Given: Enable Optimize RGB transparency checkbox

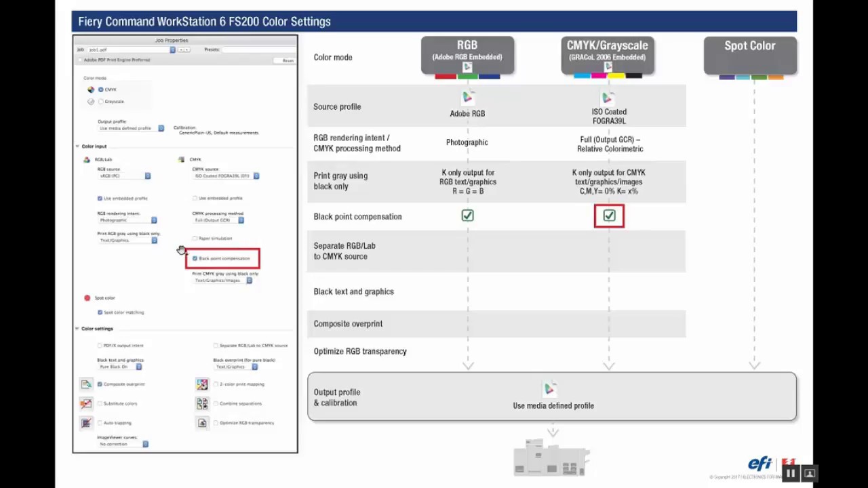Looking at the screenshot, I should coord(216,423).
